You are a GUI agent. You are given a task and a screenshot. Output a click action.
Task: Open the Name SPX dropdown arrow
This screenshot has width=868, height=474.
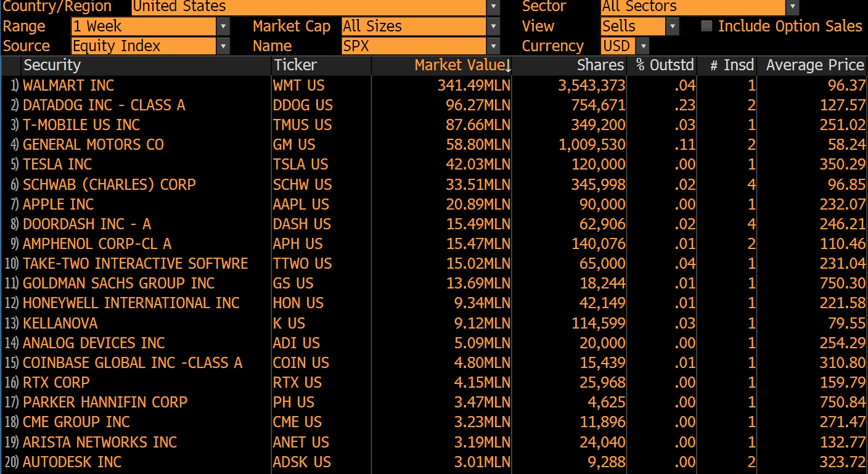pyautogui.click(x=493, y=46)
